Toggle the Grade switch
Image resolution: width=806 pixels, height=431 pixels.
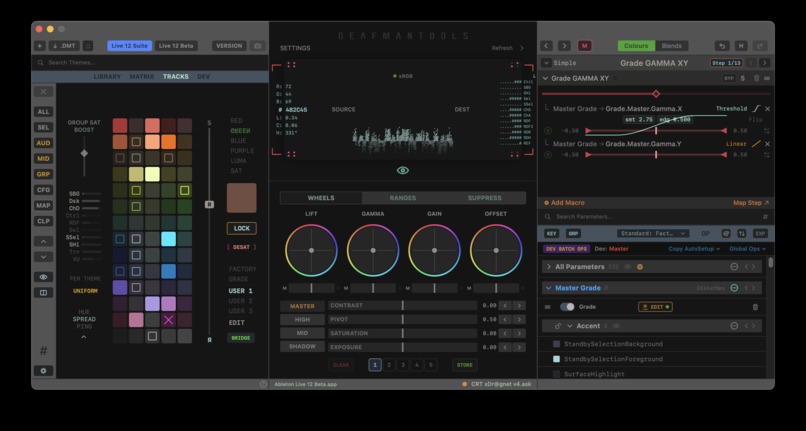(567, 307)
